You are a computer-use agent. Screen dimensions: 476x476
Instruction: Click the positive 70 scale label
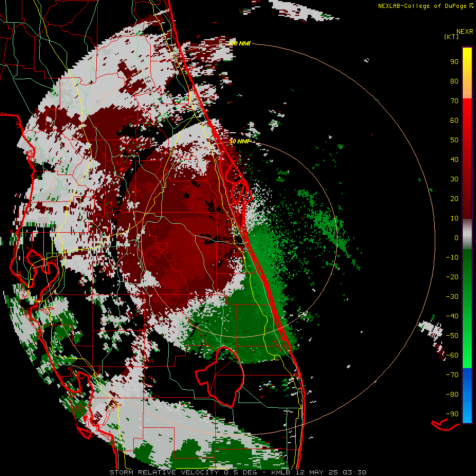454,101
